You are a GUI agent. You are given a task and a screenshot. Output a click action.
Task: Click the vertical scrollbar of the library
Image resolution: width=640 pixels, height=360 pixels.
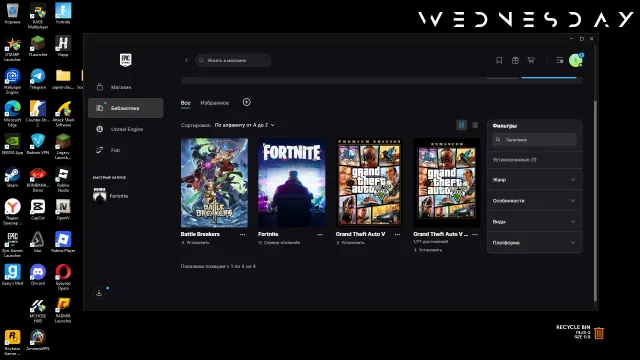click(595, 200)
